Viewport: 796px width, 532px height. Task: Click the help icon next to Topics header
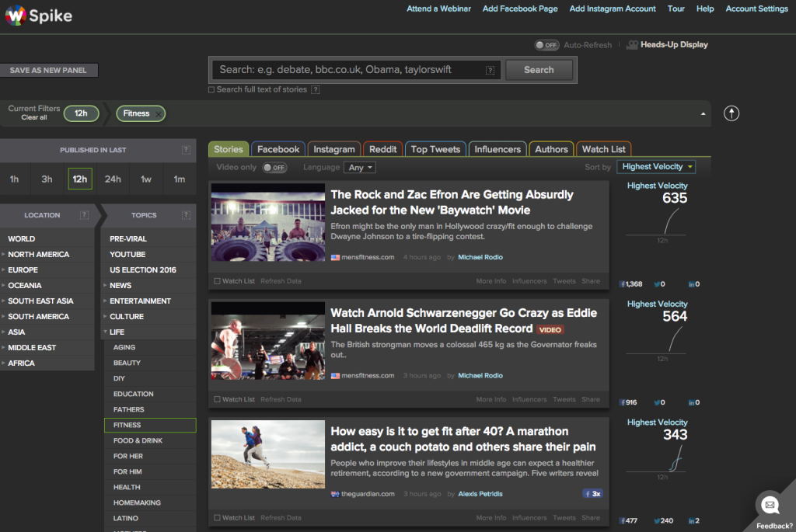coord(186,215)
